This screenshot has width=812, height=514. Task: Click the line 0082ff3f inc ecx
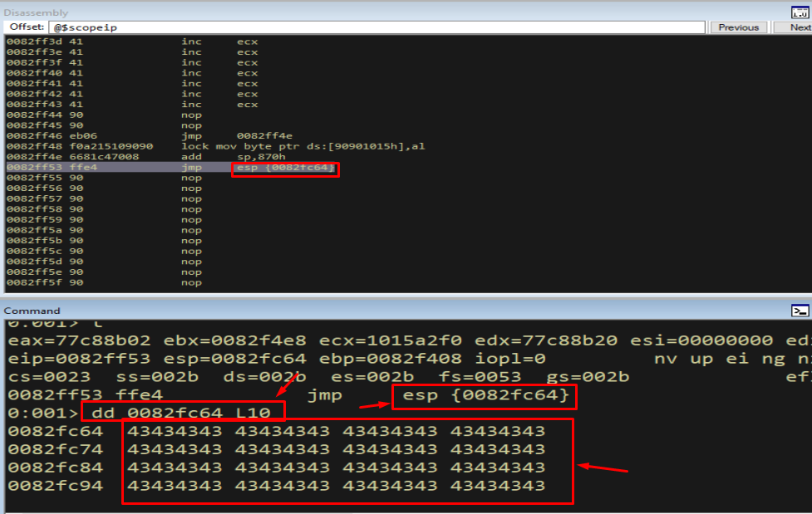pos(132,62)
